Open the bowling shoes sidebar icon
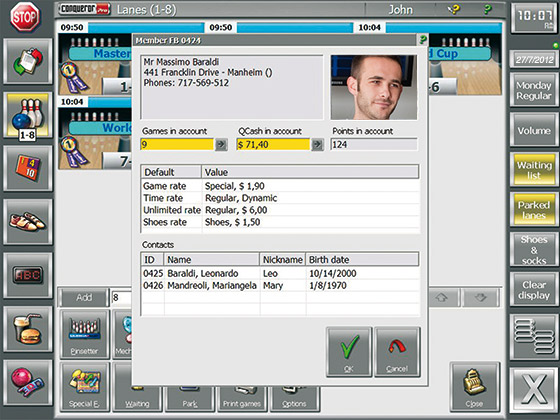The width and height of the screenshot is (560, 420). click(x=28, y=222)
